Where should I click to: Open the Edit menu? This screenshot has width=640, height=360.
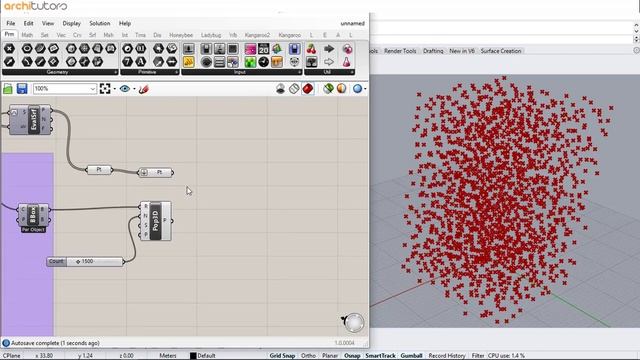[x=28, y=23]
